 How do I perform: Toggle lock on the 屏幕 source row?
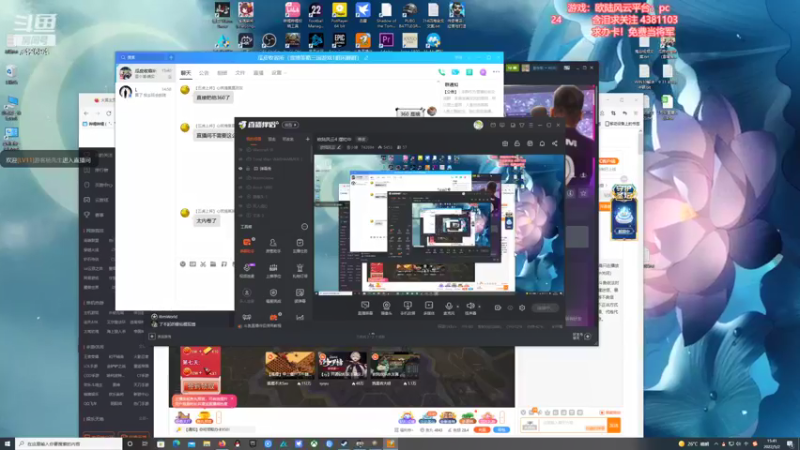[248, 168]
